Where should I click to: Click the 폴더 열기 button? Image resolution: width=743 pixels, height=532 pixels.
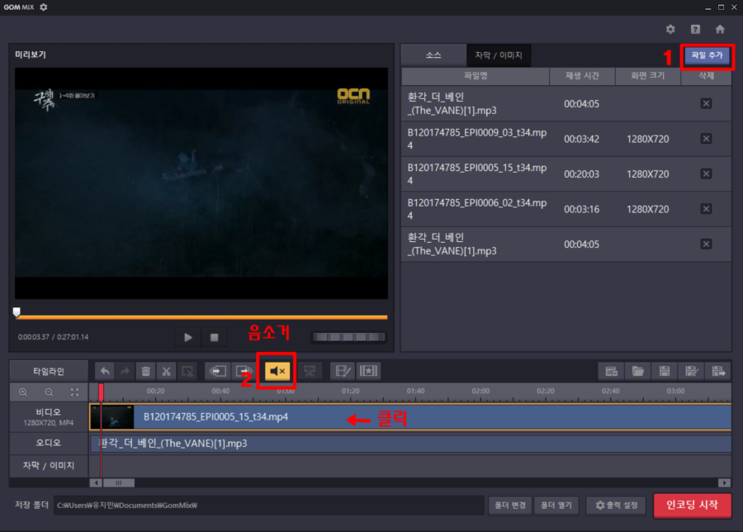(556, 505)
